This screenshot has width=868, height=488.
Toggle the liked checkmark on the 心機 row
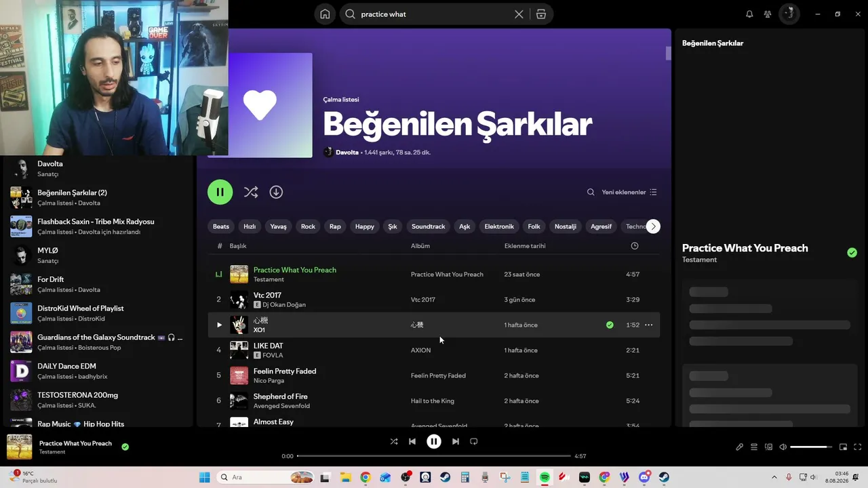coord(610,325)
